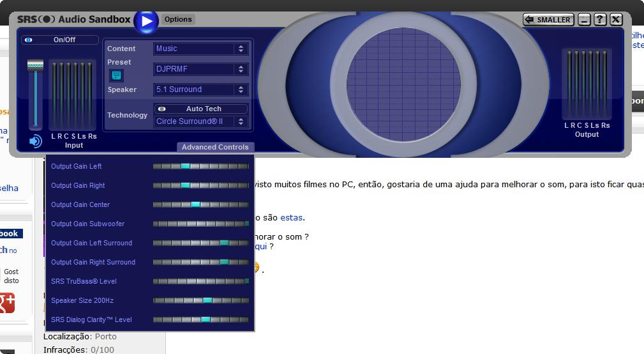Open the Speaker dropdown showing 5.1 Surround
This screenshot has height=354, width=644.
click(x=200, y=89)
